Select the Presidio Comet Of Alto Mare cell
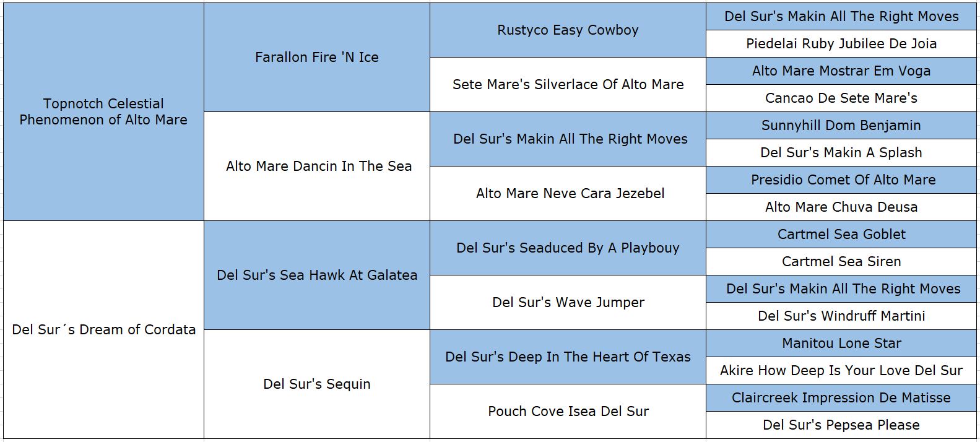The width and height of the screenshot is (980, 442). click(843, 180)
